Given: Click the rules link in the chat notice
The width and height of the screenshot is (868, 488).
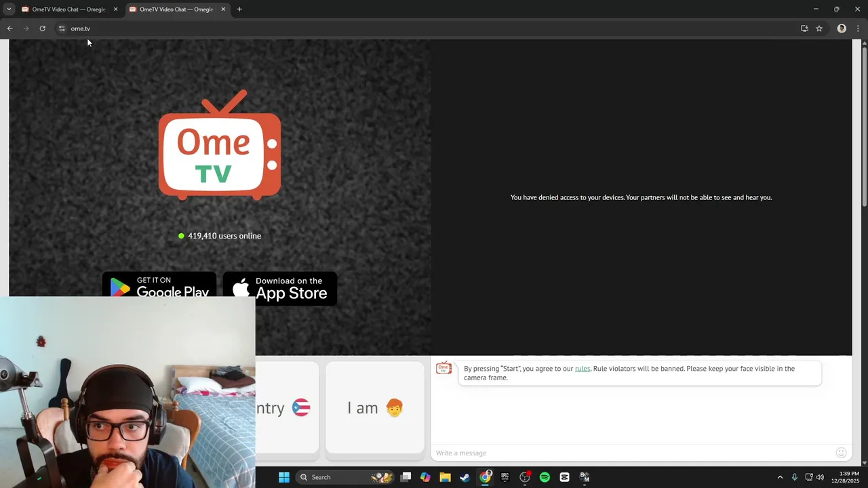Looking at the screenshot, I should tap(583, 369).
